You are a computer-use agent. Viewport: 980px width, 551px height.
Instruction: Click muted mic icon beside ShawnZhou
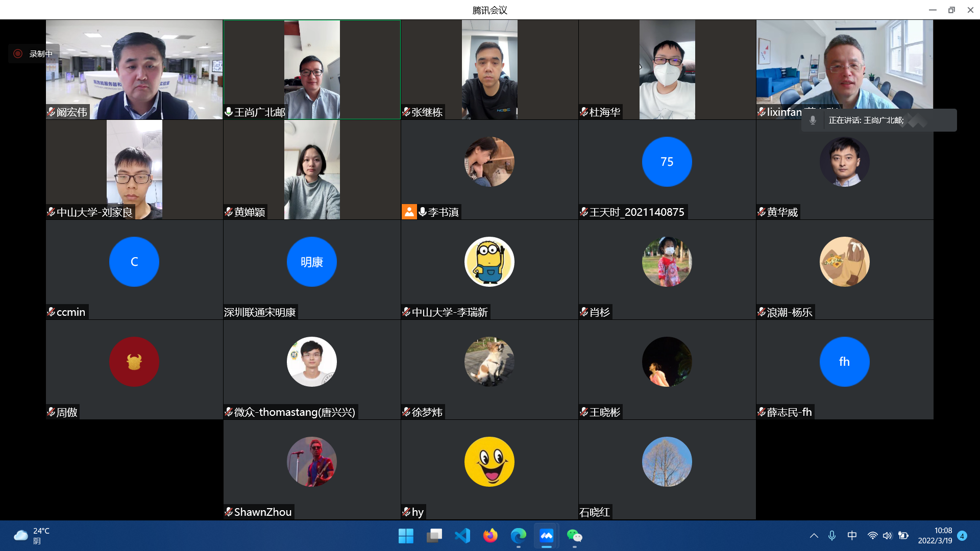(229, 512)
